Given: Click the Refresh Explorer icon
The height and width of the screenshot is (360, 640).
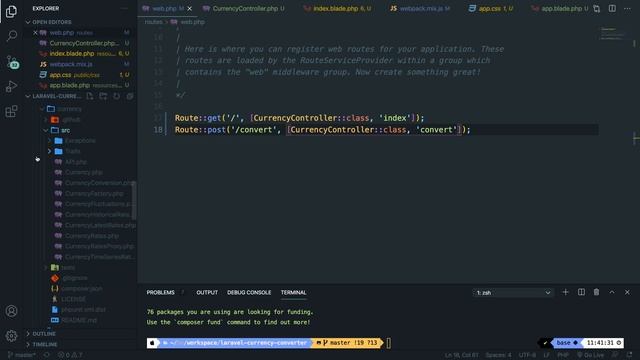Looking at the screenshot, I should tap(117, 96).
